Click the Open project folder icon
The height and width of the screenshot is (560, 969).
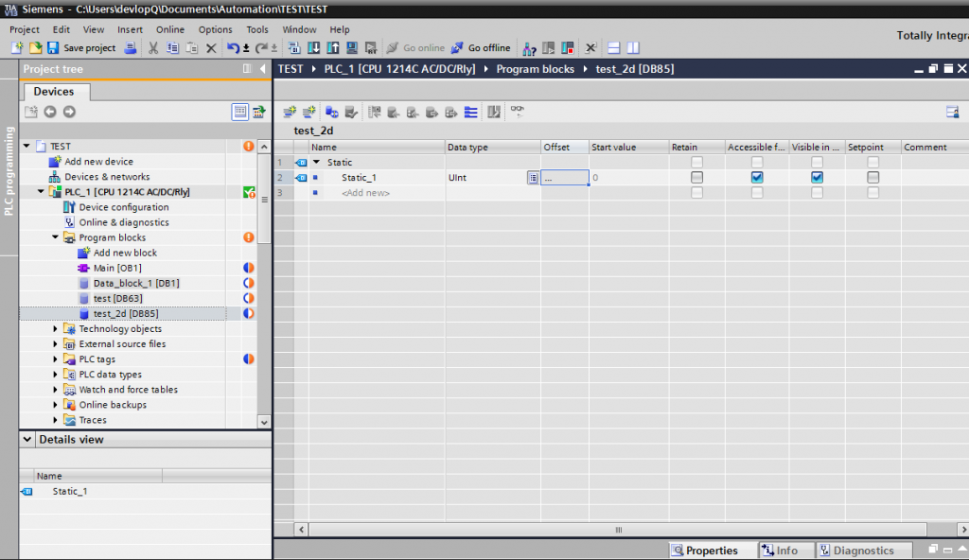35,47
